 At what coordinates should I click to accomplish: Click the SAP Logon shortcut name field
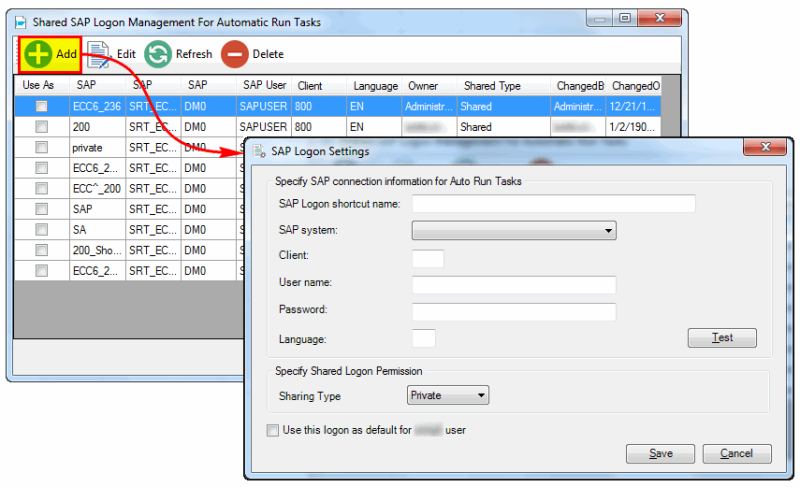click(x=553, y=204)
